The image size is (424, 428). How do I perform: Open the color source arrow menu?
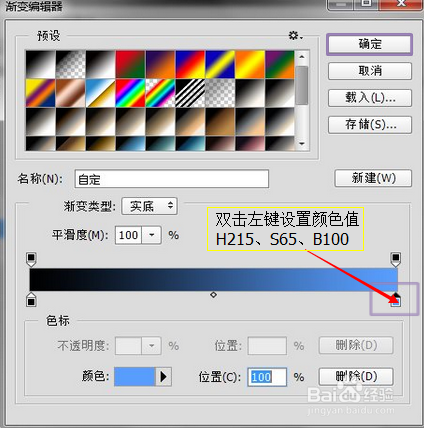tap(163, 377)
